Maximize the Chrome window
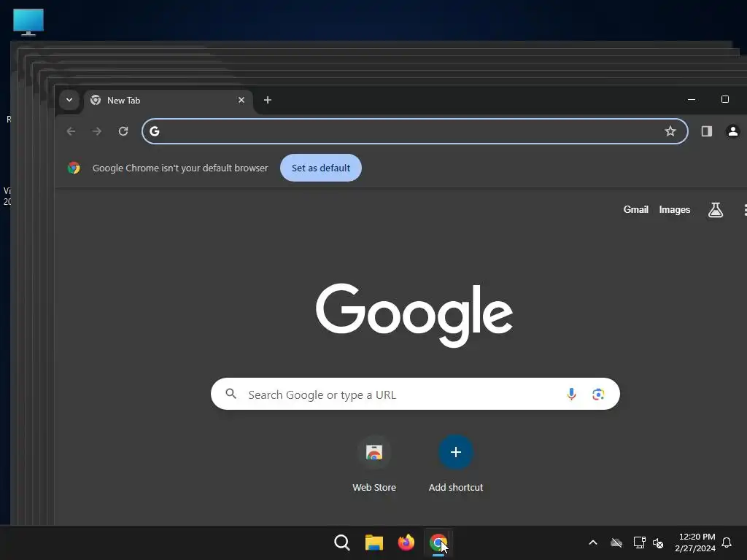Screen dimensions: 747x560 click(x=724, y=99)
